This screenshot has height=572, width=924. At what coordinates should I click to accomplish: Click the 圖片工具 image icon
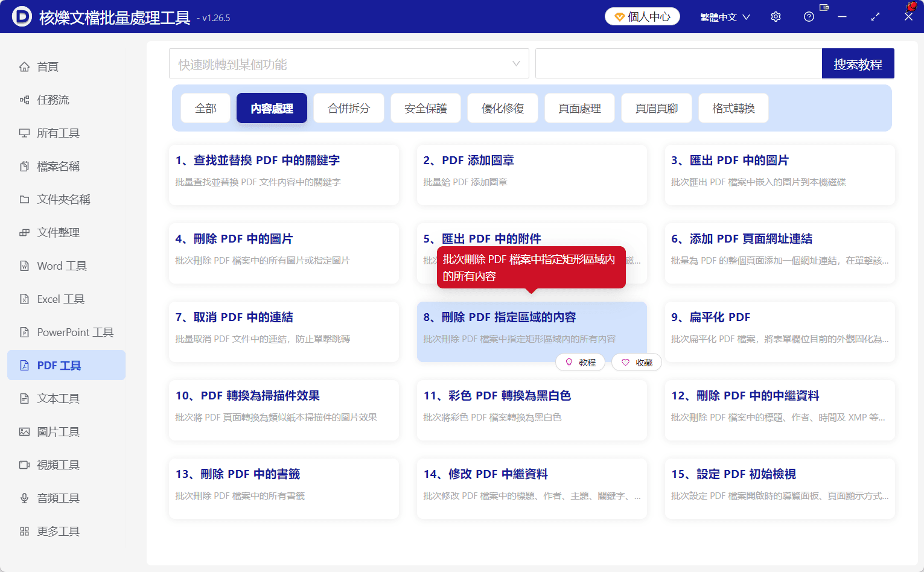pos(24,431)
